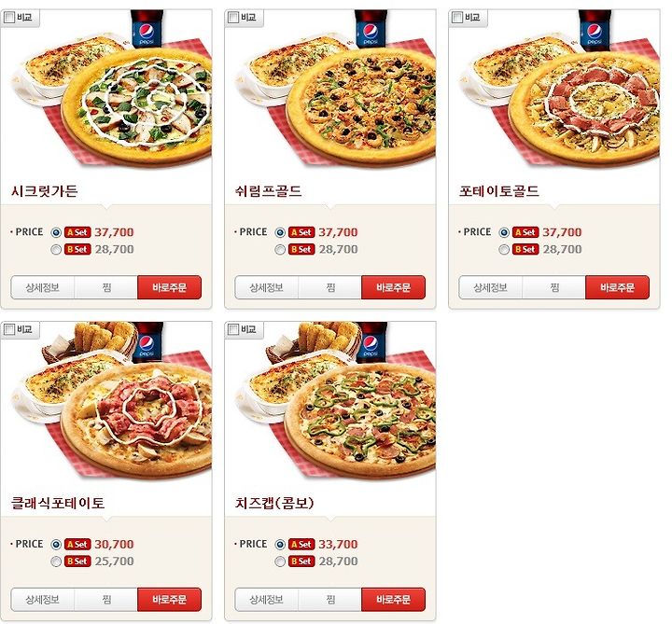Image resolution: width=672 pixels, height=624 pixels.
Task: Click 찜 button on 클래식포테이토 card
Action: click(x=106, y=599)
